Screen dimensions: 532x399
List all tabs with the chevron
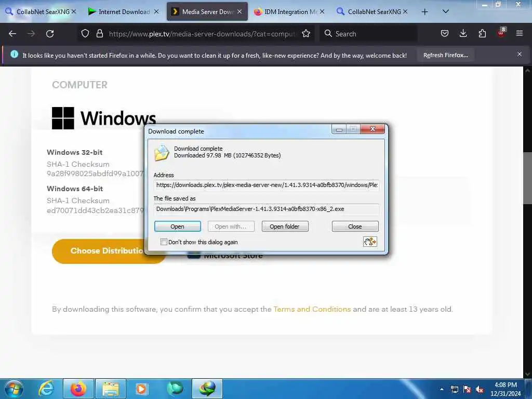point(446,12)
